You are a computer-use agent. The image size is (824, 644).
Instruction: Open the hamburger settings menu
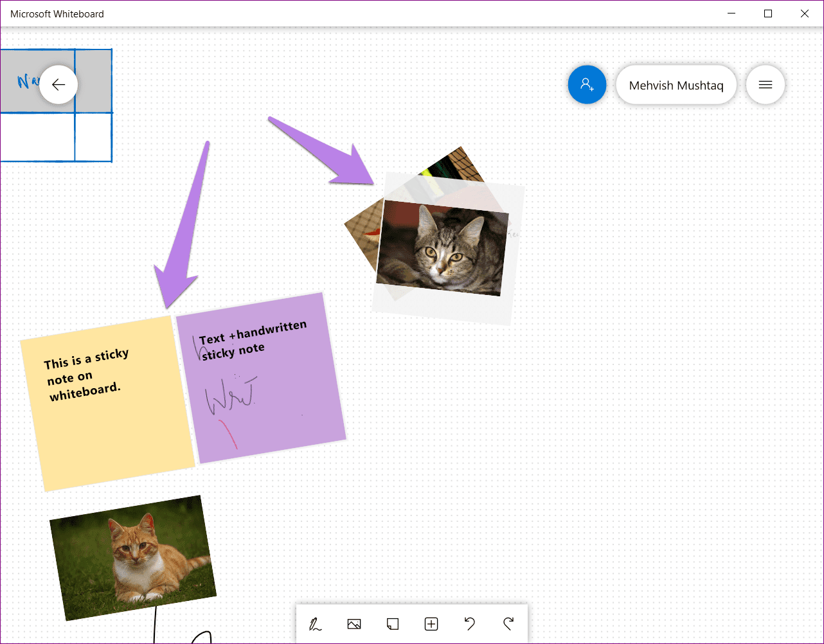point(765,84)
